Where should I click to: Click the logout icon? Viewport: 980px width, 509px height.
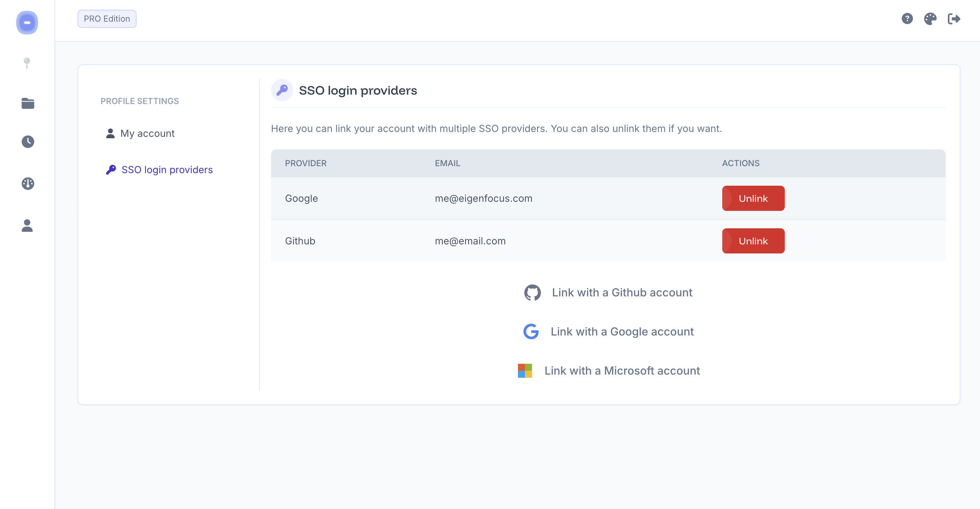click(954, 19)
